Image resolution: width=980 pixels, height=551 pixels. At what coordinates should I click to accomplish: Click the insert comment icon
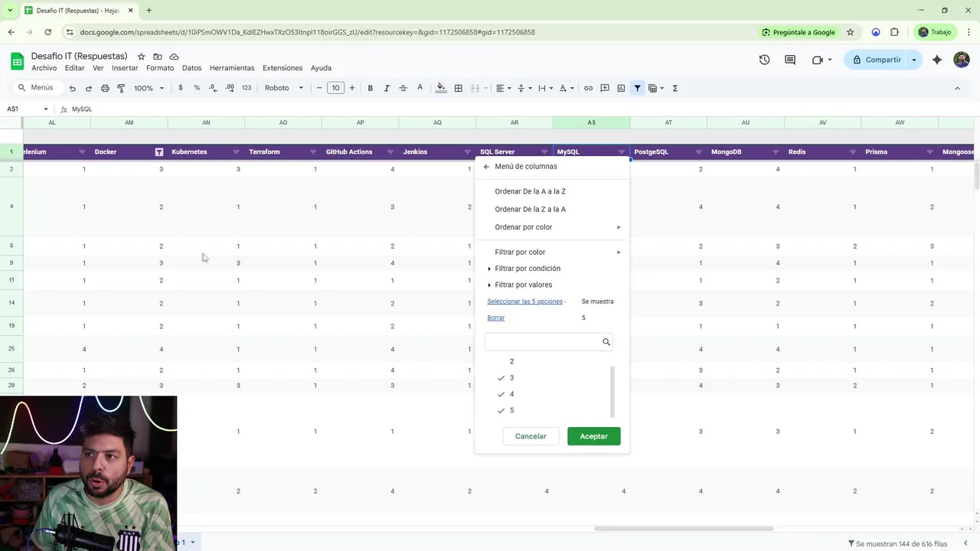coord(605,88)
